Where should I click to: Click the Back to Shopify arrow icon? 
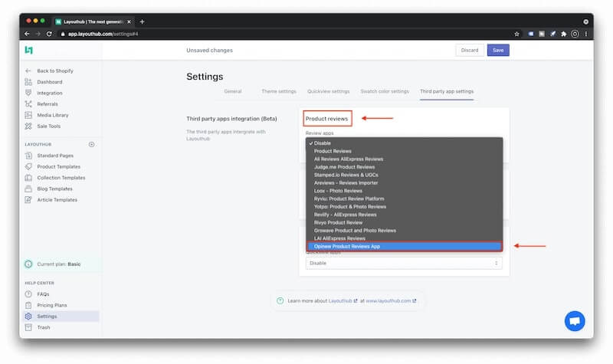[28, 71]
